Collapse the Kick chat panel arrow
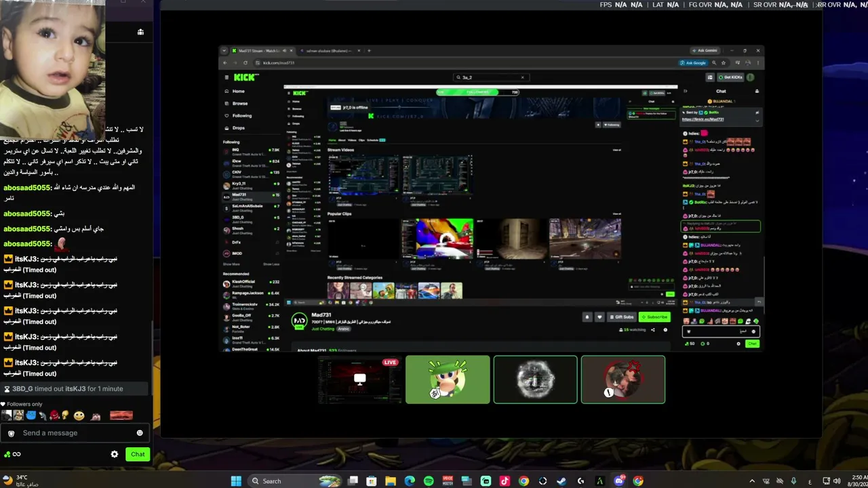 point(686,91)
